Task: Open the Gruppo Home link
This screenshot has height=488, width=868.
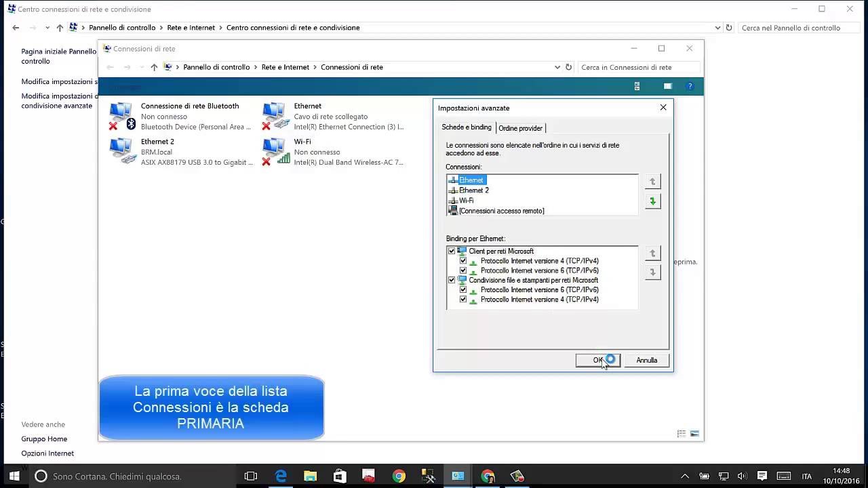Action: 44,439
